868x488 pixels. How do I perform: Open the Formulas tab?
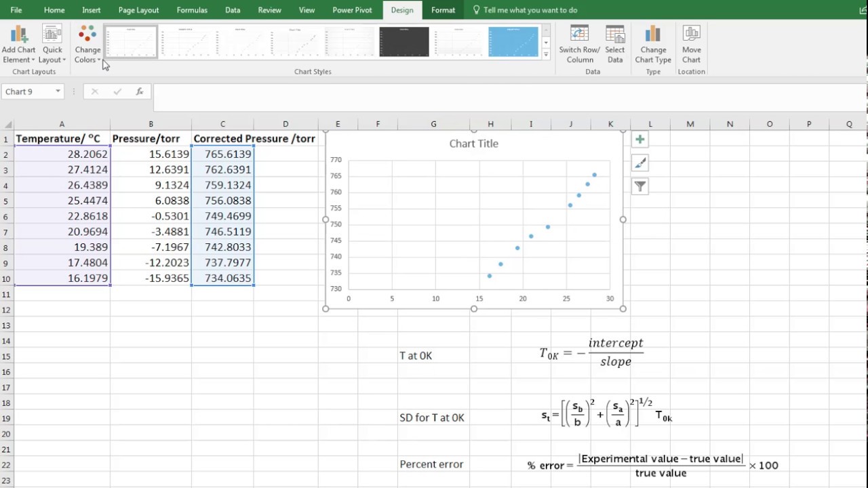[192, 10]
